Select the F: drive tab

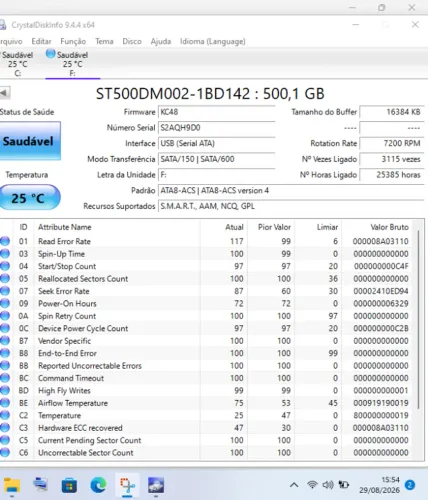coord(72,64)
